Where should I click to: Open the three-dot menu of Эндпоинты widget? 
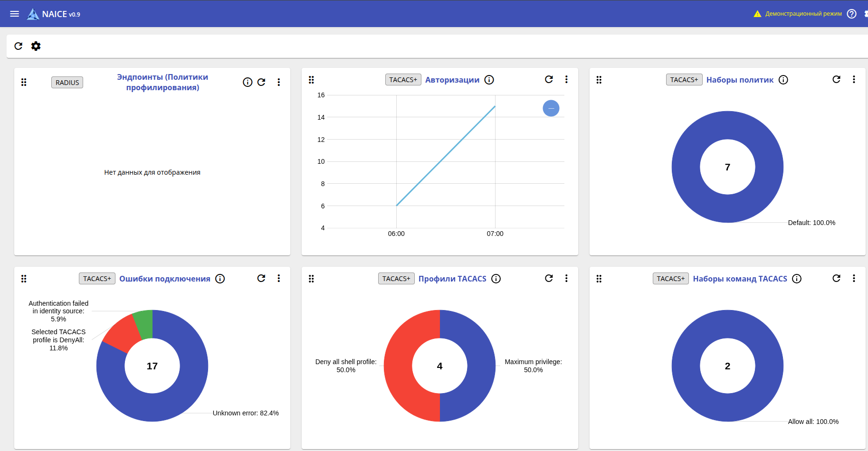279,82
